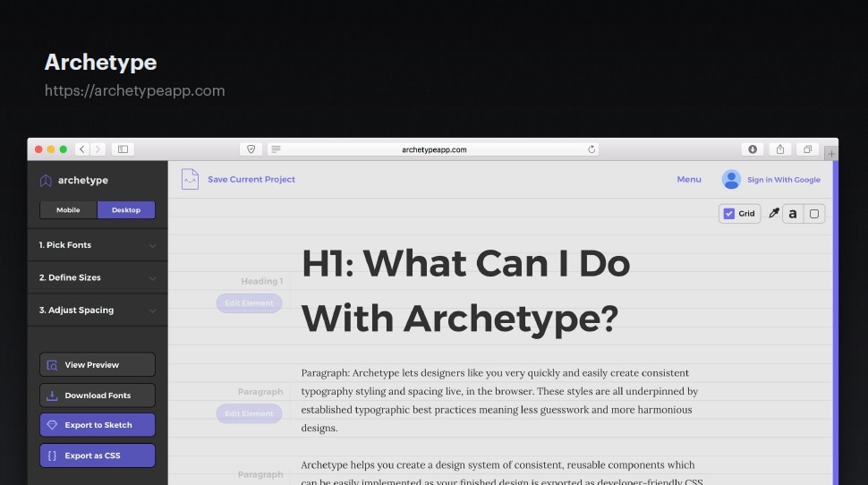Open Reader view icon in address bar

(276, 149)
